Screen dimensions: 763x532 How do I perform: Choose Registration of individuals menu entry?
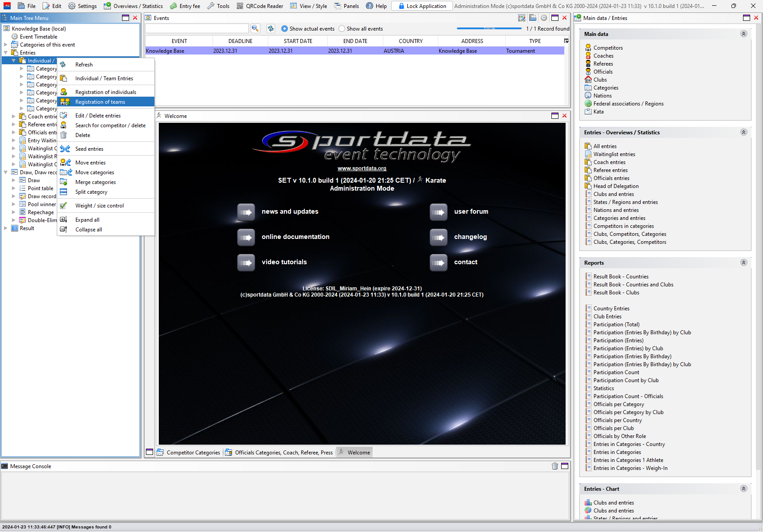point(106,92)
